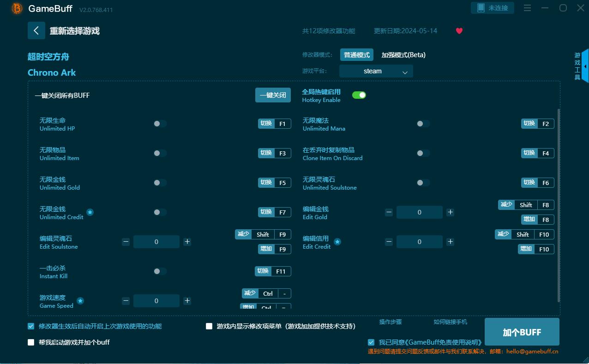Viewport: 589px width, 364px height.
Task: Click the 更新日期:2024-05-14 update date text
Action: click(x=405, y=31)
